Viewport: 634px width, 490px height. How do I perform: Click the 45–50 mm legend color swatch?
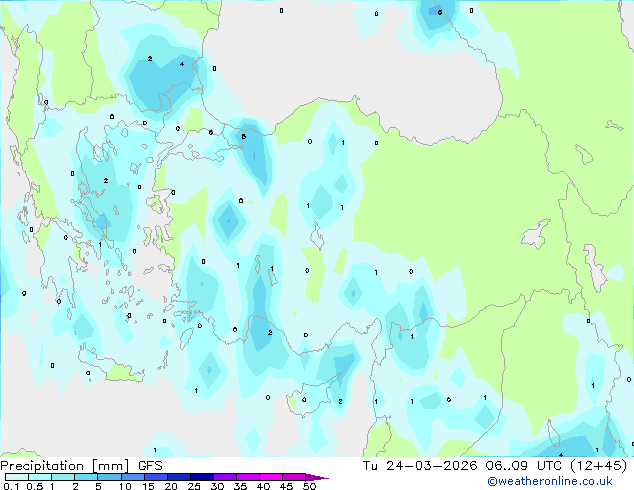coord(294,477)
